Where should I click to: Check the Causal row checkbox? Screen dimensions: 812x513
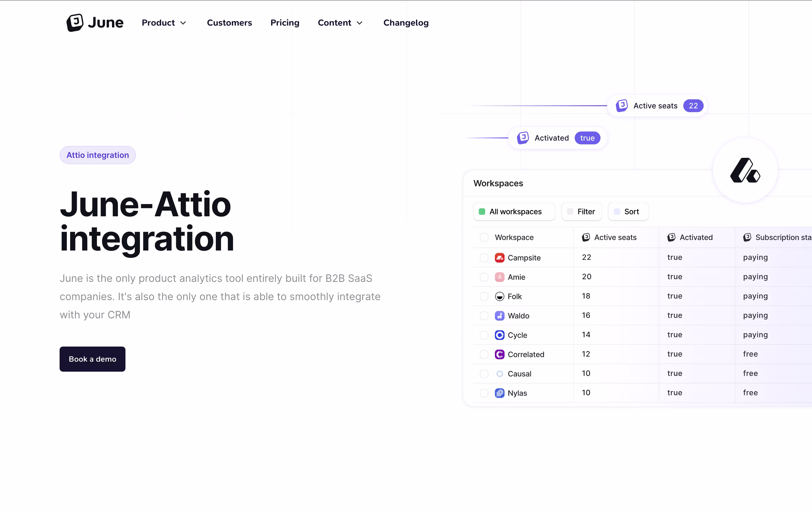[484, 373]
